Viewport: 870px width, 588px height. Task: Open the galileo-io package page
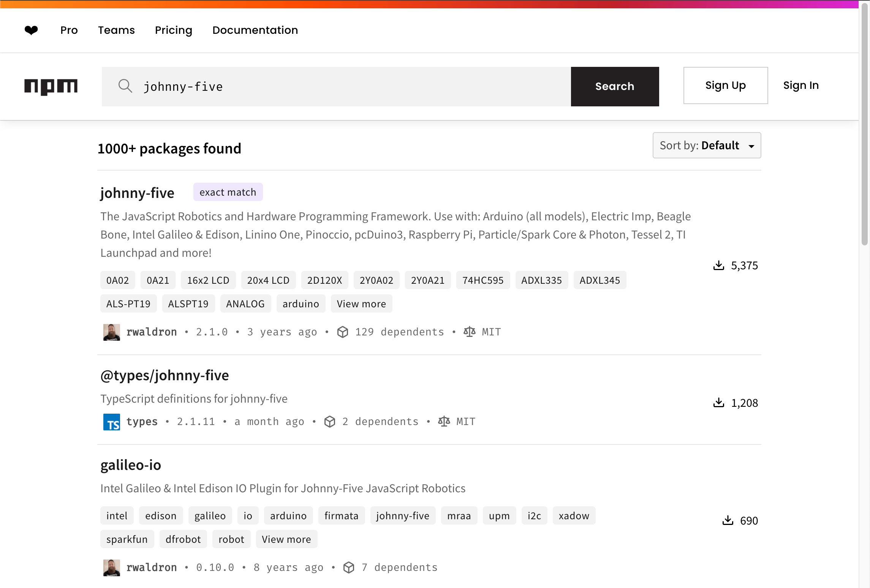click(131, 465)
